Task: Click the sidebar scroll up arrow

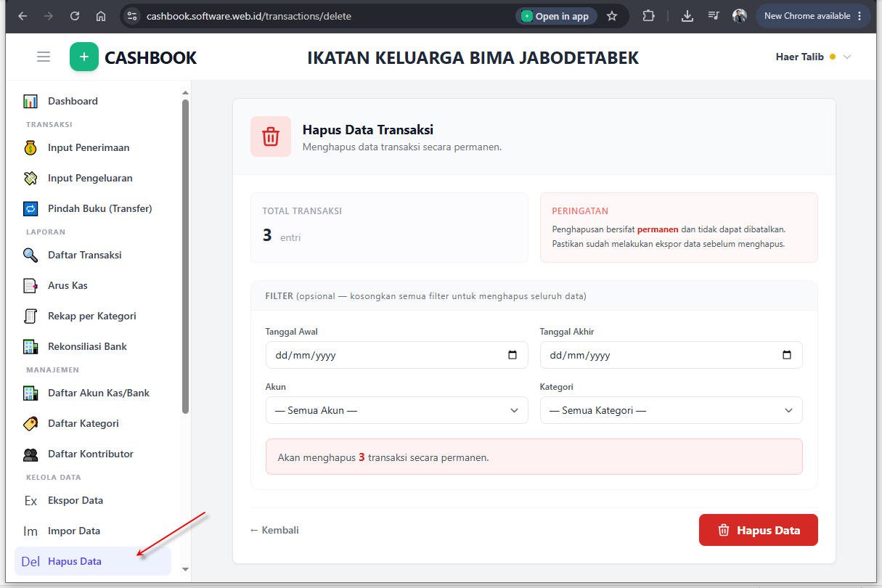Action: point(185,93)
